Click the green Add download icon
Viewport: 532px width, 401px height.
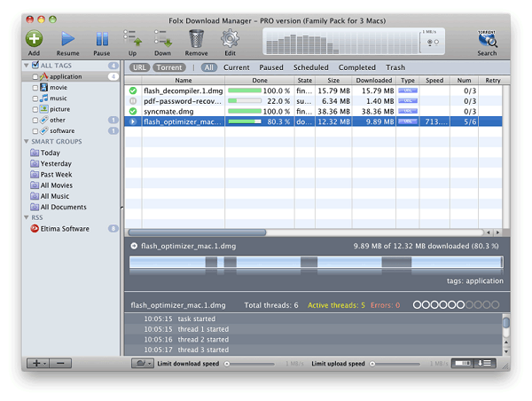pos(34,38)
